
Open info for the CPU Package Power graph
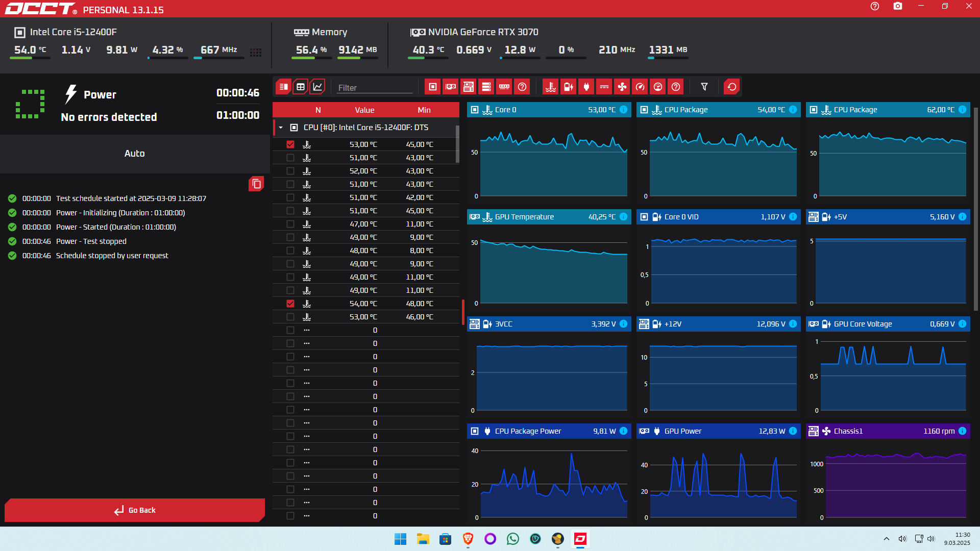[x=624, y=431]
